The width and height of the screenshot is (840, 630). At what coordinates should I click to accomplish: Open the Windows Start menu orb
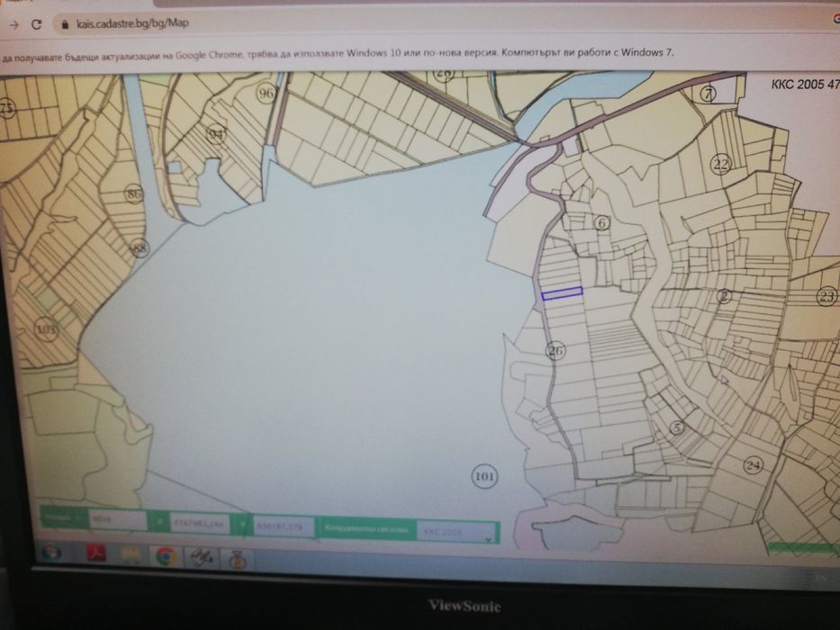click(x=51, y=553)
